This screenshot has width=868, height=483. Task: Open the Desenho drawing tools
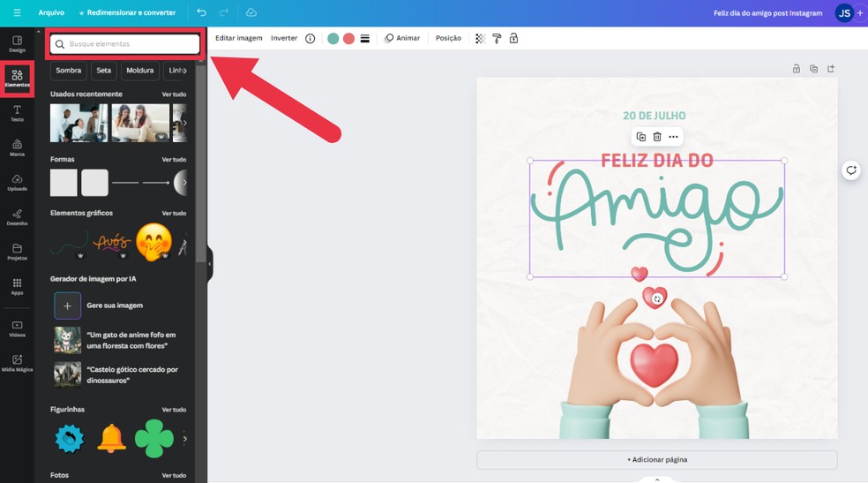coord(17,217)
